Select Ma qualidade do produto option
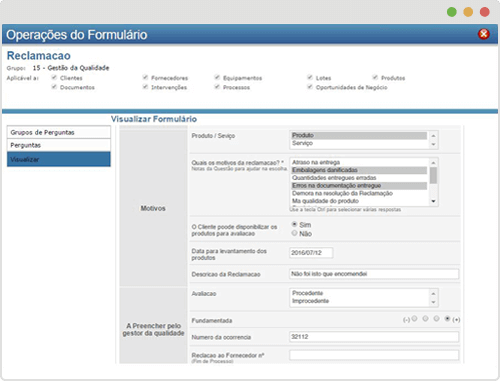This screenshot has height=381, width=500. [x=359, y=201]
